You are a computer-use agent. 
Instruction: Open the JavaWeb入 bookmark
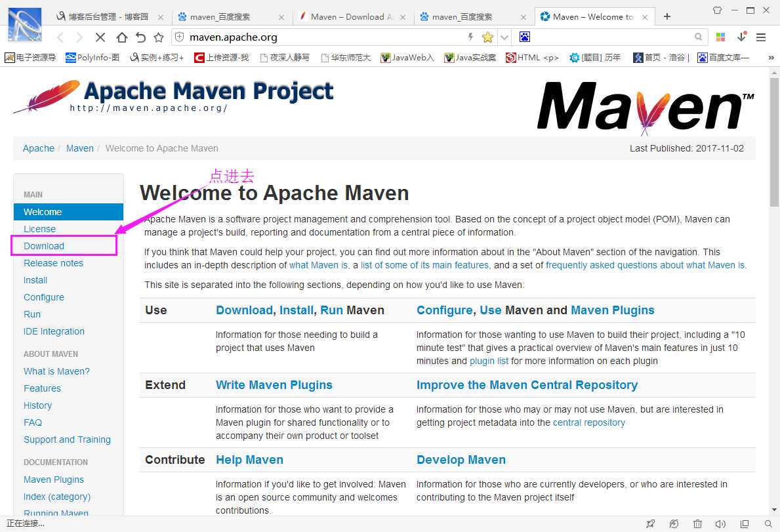[x=407, y=58]
